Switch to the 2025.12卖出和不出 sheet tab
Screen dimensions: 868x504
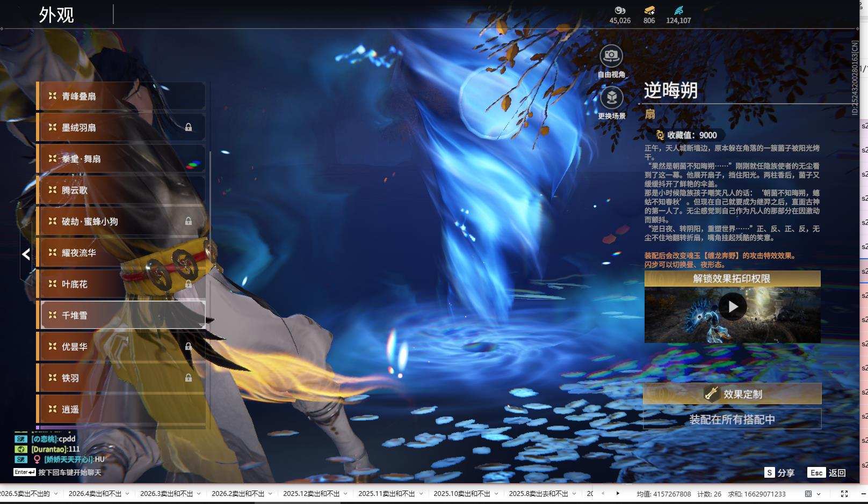point(312,494)
